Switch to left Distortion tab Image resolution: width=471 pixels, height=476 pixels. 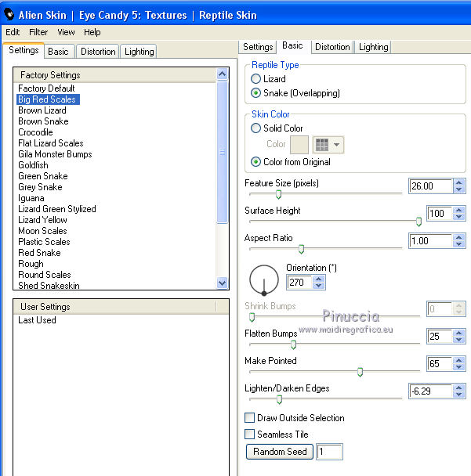click(x=98, y=52)
